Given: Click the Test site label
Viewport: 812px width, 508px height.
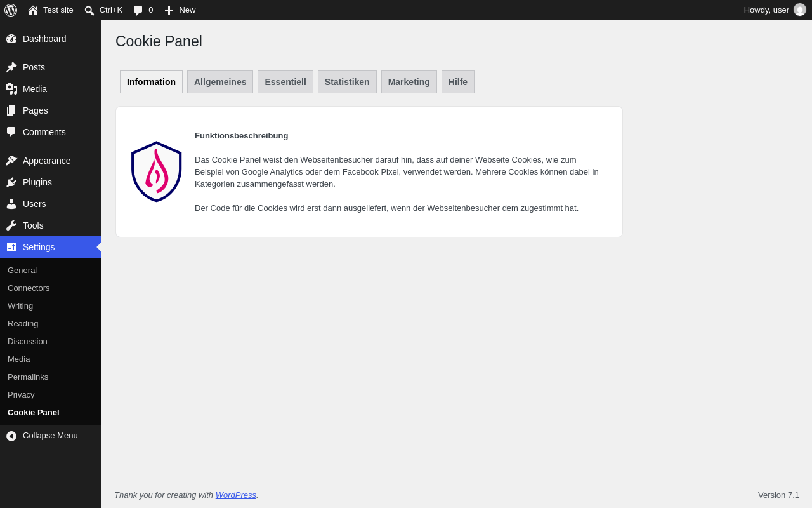Looking at the screenshot, I should [x=58, y=10].
